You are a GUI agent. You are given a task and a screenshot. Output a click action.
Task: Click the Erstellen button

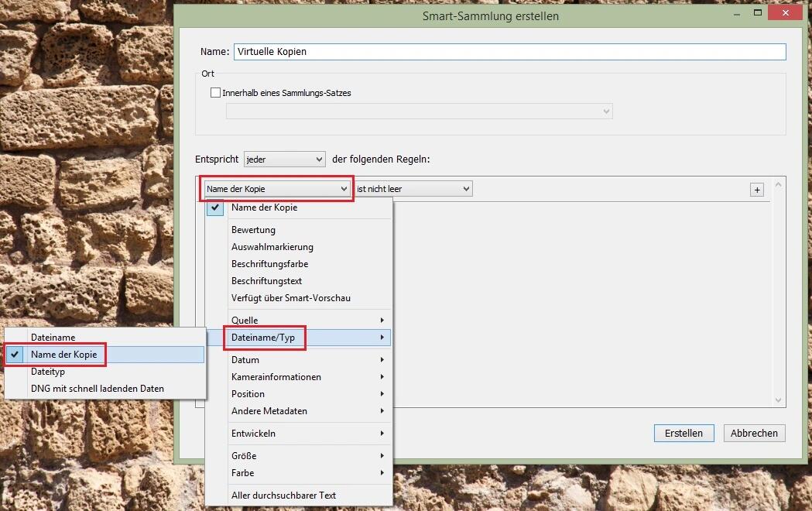pos(684,433)
